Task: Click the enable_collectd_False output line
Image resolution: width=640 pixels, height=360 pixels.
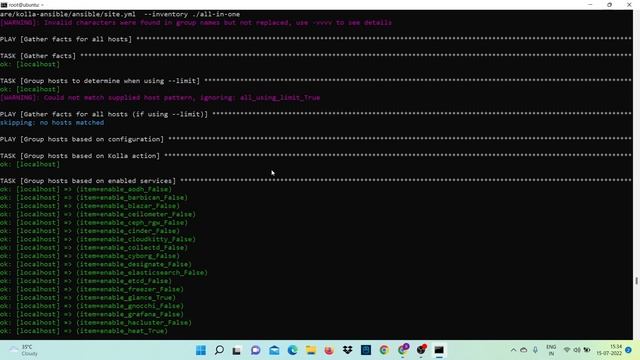Action: 94,247
